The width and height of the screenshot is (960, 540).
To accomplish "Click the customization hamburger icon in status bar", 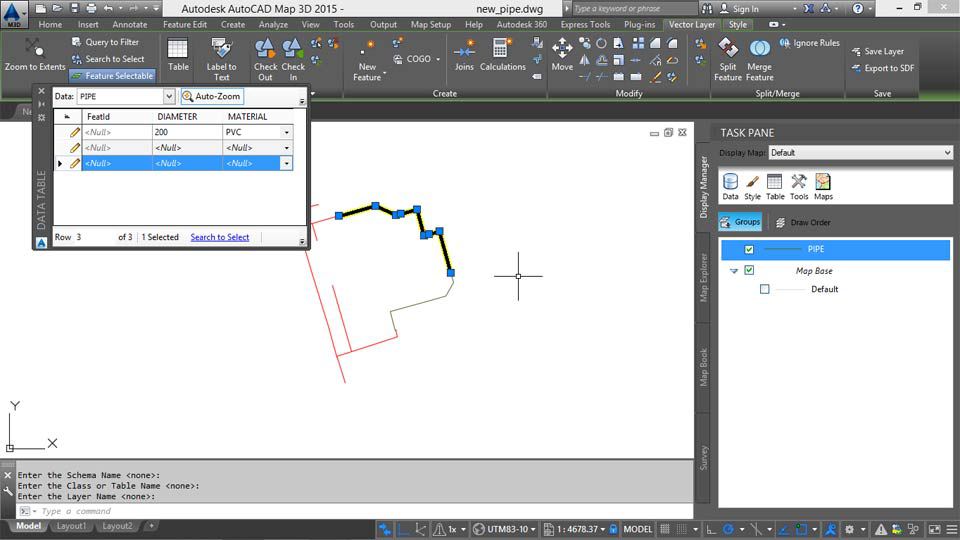I will pos(951,530).
